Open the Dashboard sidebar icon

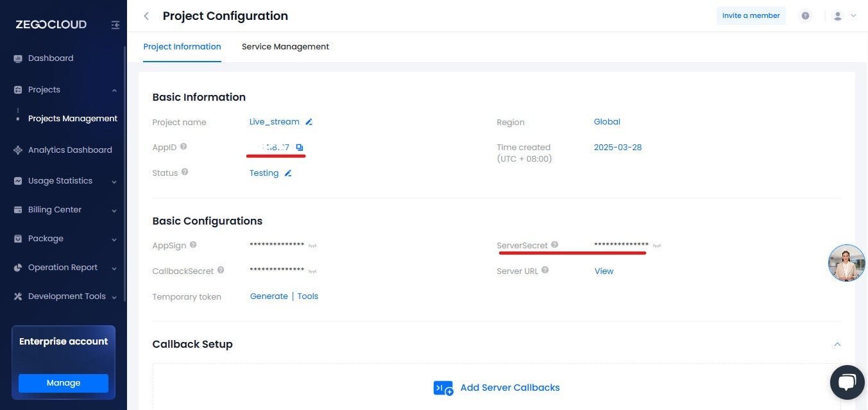pos(18,58)
